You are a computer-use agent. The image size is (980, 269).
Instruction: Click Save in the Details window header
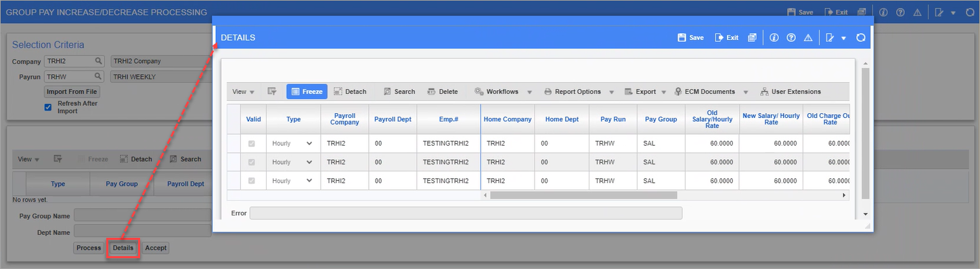[x=690, y=38]
